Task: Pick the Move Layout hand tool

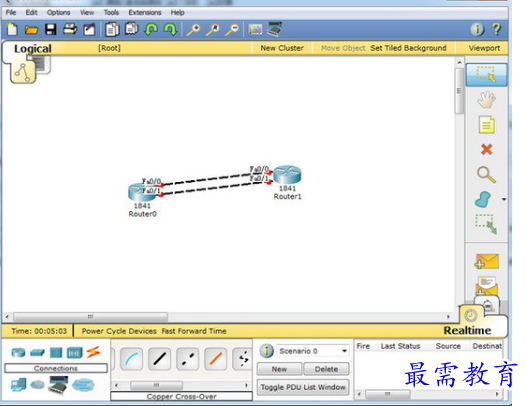Action: 486,100
